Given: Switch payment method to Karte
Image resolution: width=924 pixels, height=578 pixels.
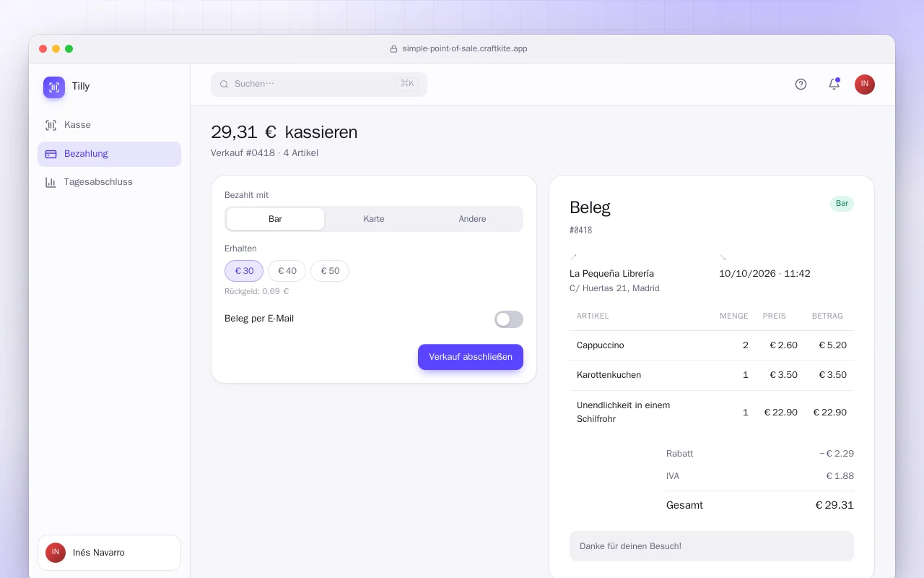Looking at the screenshot, I should click(374, 219).
